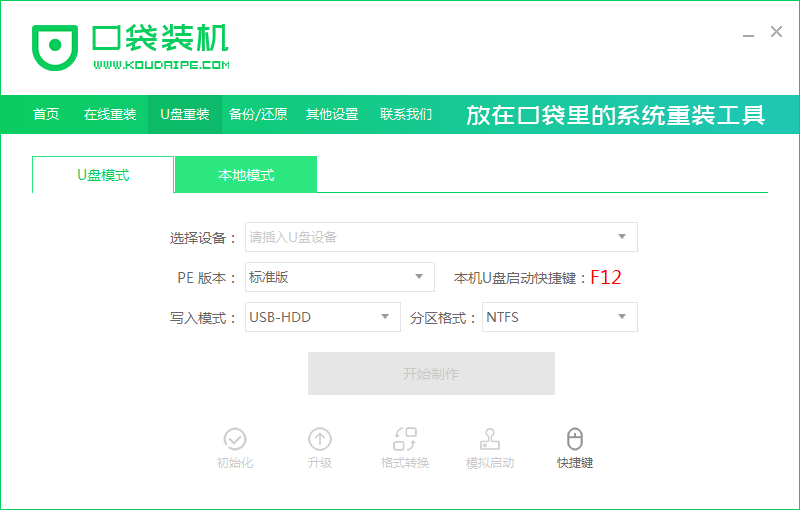Click the 升级 upgrade arrow icon
Image resolution: width=800 pixels, height=510 pixels.
pyautogui.click(x=320, y=440)
